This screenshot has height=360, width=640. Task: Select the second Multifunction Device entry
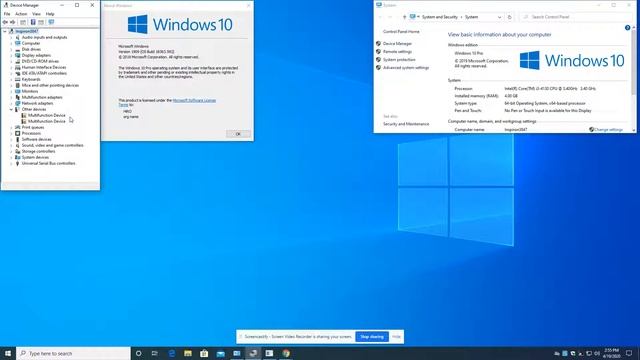(47, 121)
